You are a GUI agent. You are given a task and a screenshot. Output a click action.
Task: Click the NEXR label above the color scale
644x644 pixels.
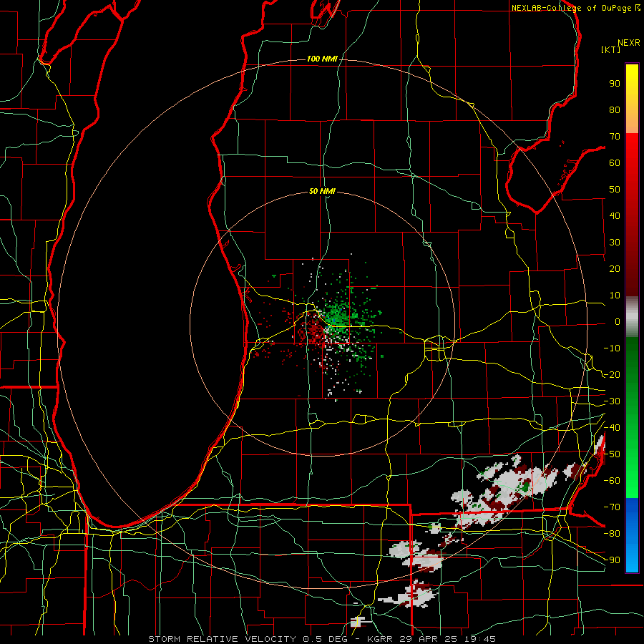pyautogui.click(x=629, y=43)
